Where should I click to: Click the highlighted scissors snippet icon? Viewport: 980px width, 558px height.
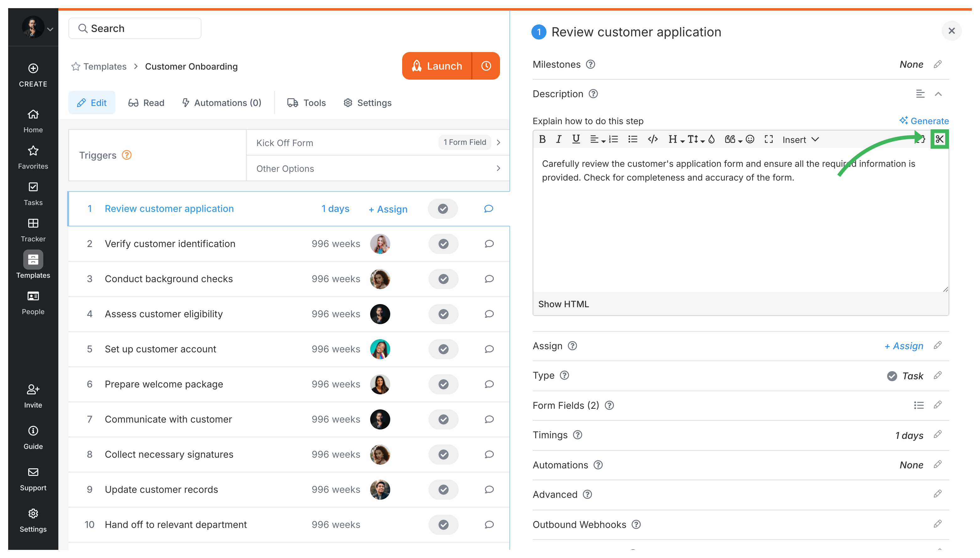pos(940,139)
